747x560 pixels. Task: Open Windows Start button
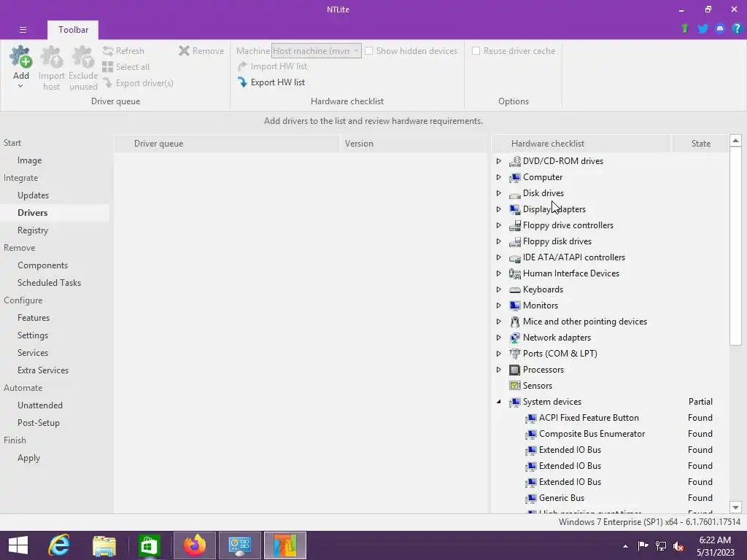pyautogui.click(x=18, y=545)
